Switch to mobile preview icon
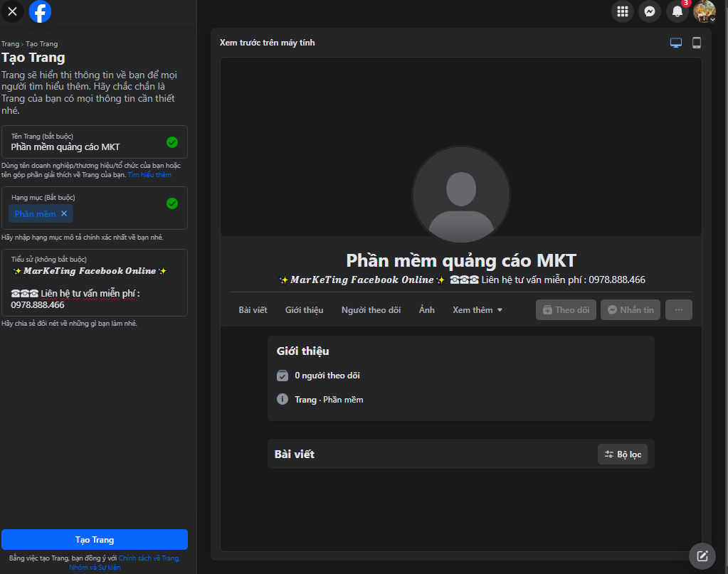 point(697,43)
